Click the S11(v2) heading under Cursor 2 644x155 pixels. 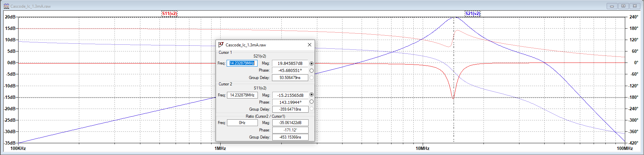[x=260, y=88]
